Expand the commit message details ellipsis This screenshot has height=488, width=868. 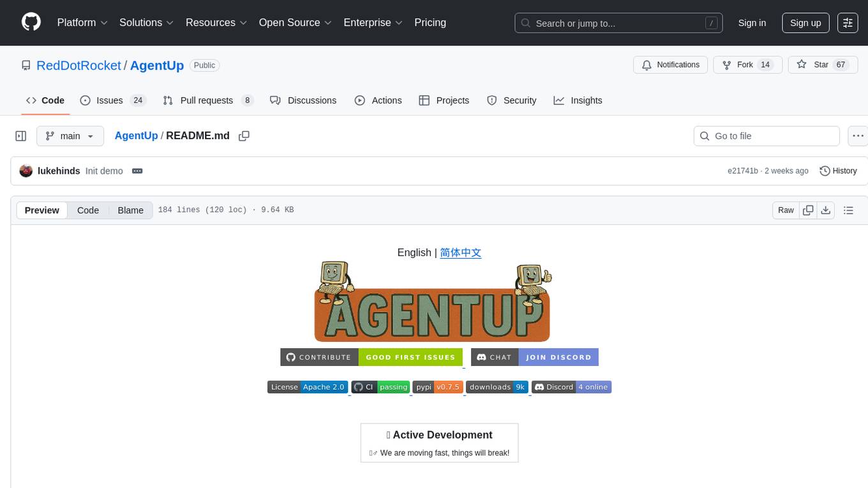pyautogui.click(x=137, y=171)
